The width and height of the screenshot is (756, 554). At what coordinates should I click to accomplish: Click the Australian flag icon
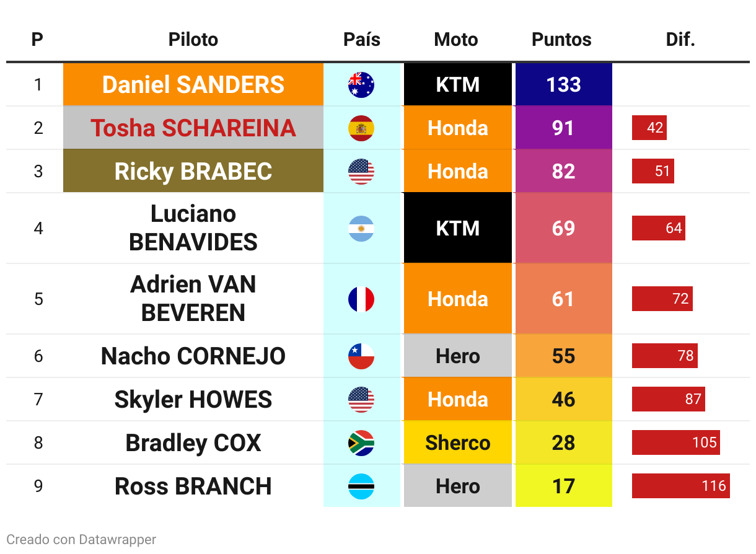point(361,84)
